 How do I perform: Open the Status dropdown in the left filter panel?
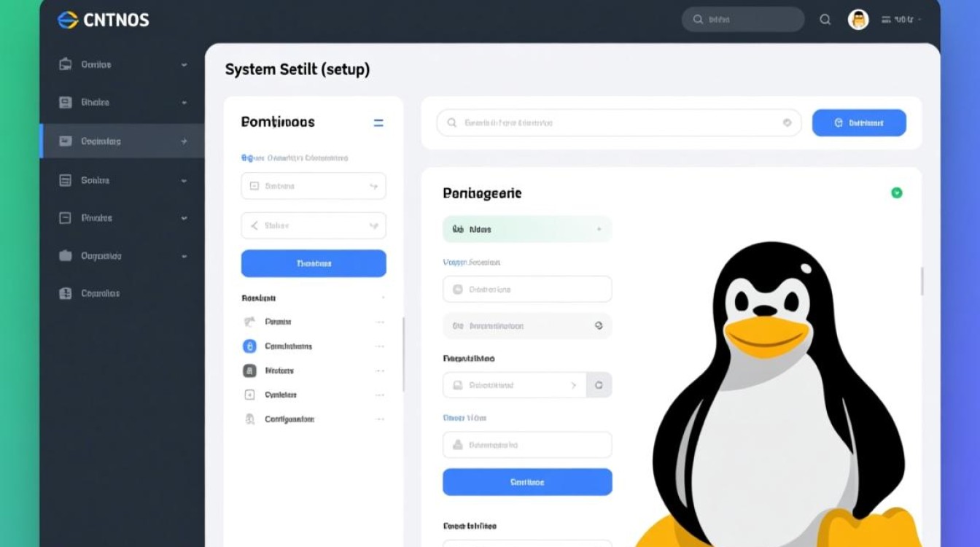point(313,225)
